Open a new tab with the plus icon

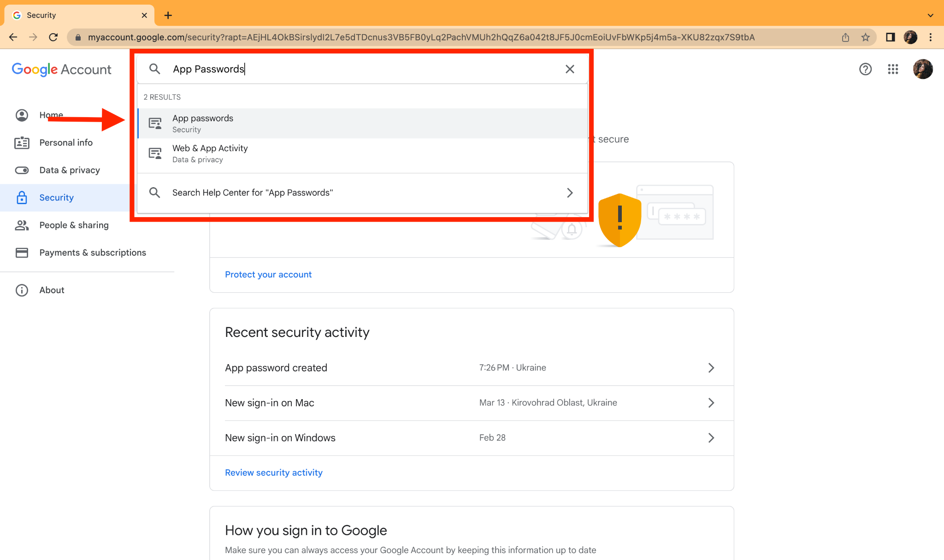point(168,15)
